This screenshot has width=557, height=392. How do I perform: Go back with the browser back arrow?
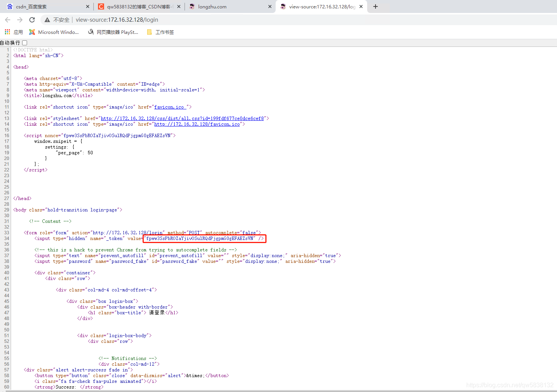coord(8,20)
